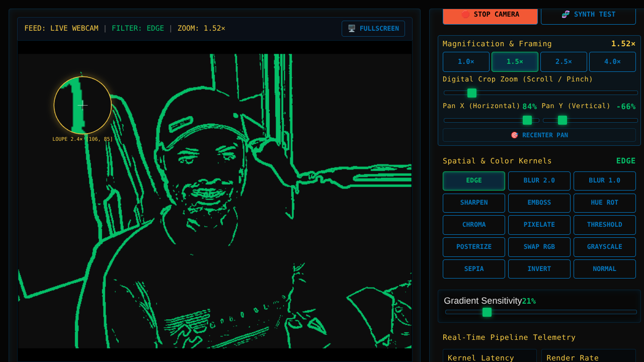Click the circular loupe magnifier on the feed
Image resolution: width=644 pixels, height=362 pixels.
tap(83, 105)
